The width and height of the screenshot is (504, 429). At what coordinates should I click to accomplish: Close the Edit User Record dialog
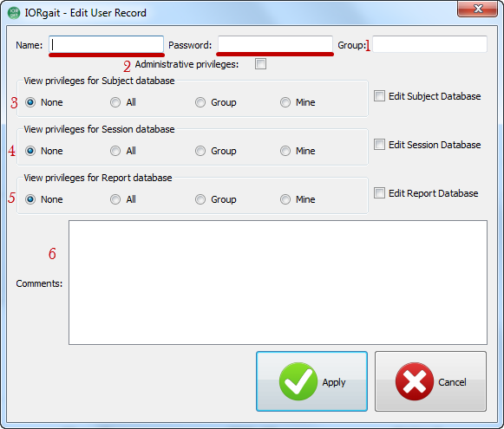(x=478, y=9)
